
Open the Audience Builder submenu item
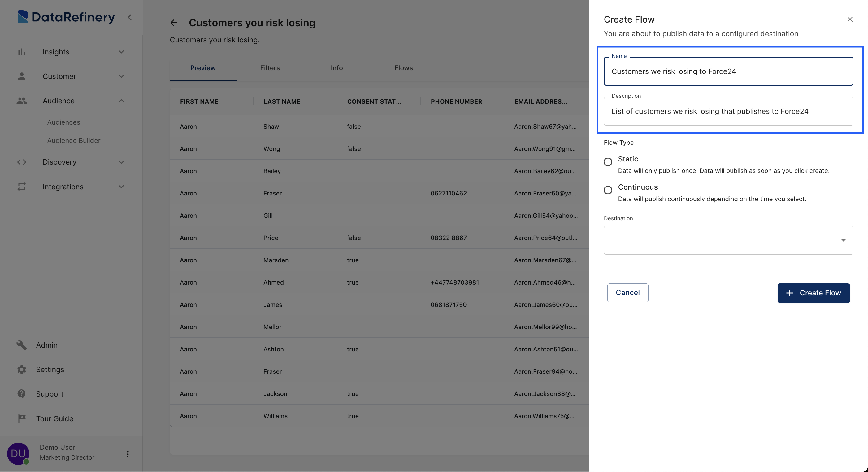coord(74,140)
